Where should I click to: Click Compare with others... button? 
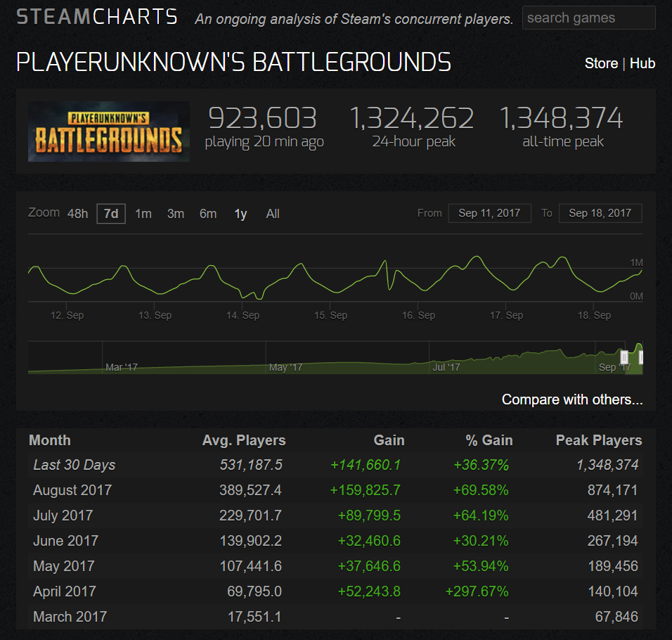click(571, 399)
